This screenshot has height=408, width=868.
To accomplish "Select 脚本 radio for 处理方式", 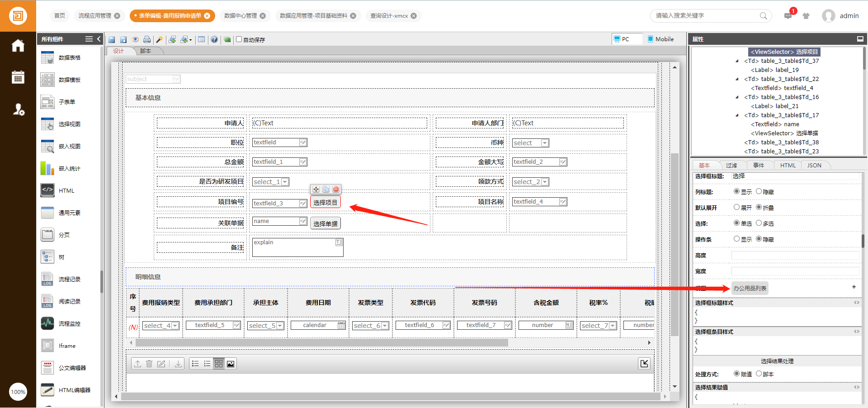I will tap(759, 374).
